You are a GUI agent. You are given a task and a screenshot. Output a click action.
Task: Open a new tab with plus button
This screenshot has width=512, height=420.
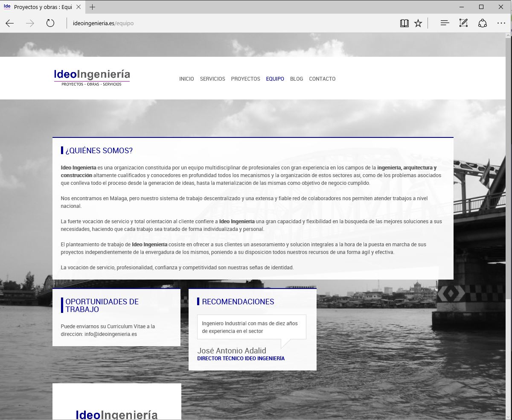(93, 7)
